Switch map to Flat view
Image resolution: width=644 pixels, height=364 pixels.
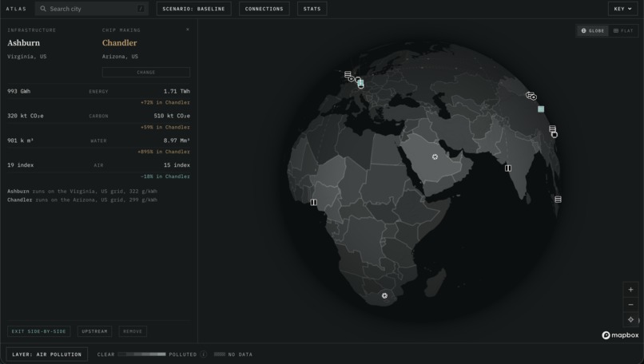pyautogui.click(x=623, y=31)
